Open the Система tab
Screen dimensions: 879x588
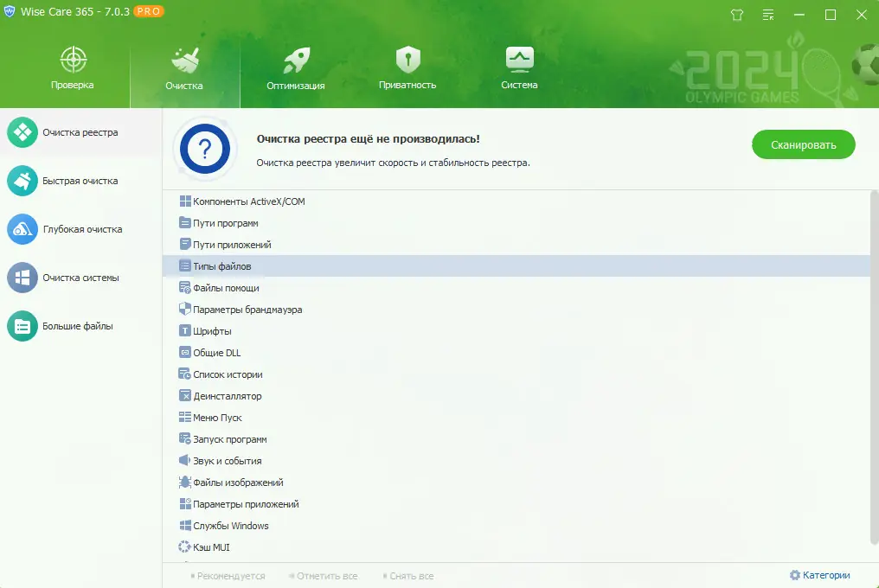point(519,68)
